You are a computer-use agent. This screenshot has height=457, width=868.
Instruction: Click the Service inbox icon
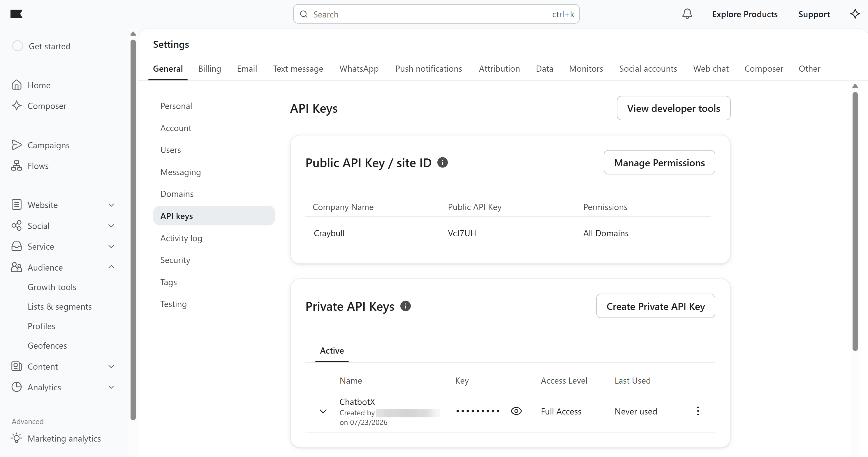(x=17, y=246)
